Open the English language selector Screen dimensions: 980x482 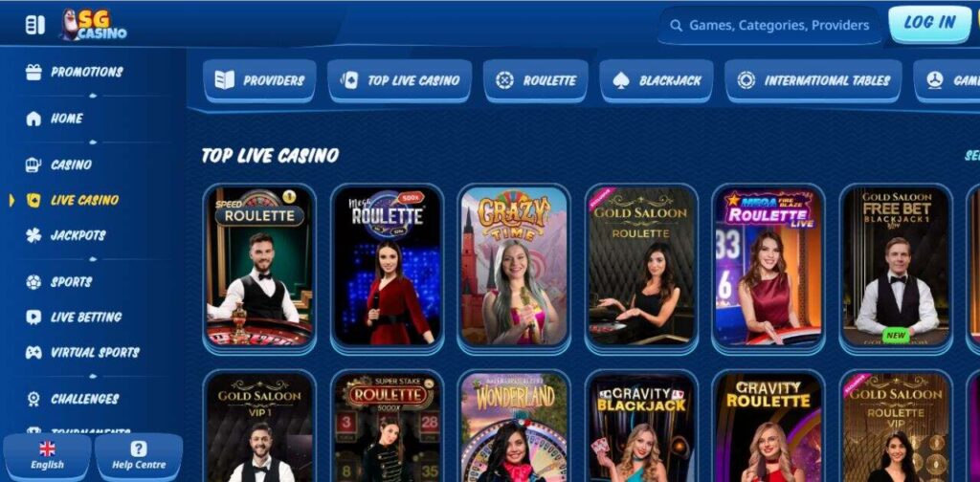pos(48,455)
